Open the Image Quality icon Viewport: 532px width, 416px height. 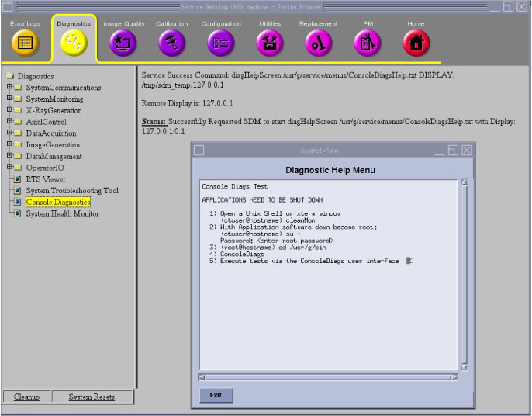click(x=123, y=43)
